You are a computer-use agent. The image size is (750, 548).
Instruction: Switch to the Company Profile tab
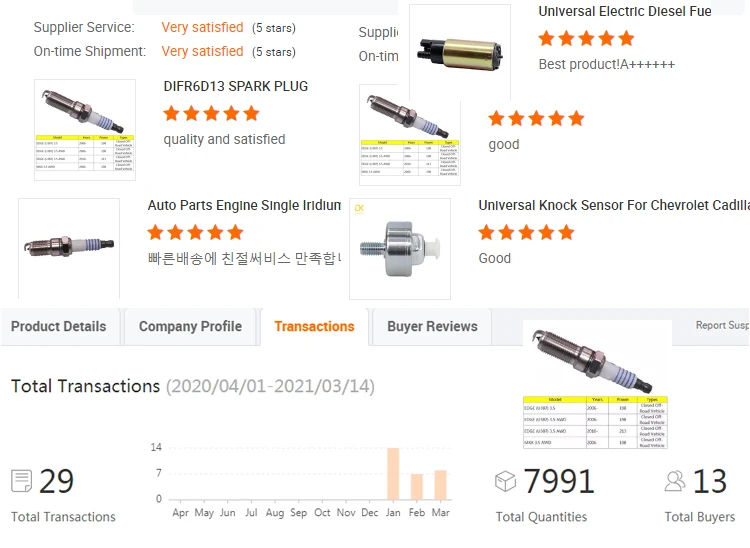[190, 327]
